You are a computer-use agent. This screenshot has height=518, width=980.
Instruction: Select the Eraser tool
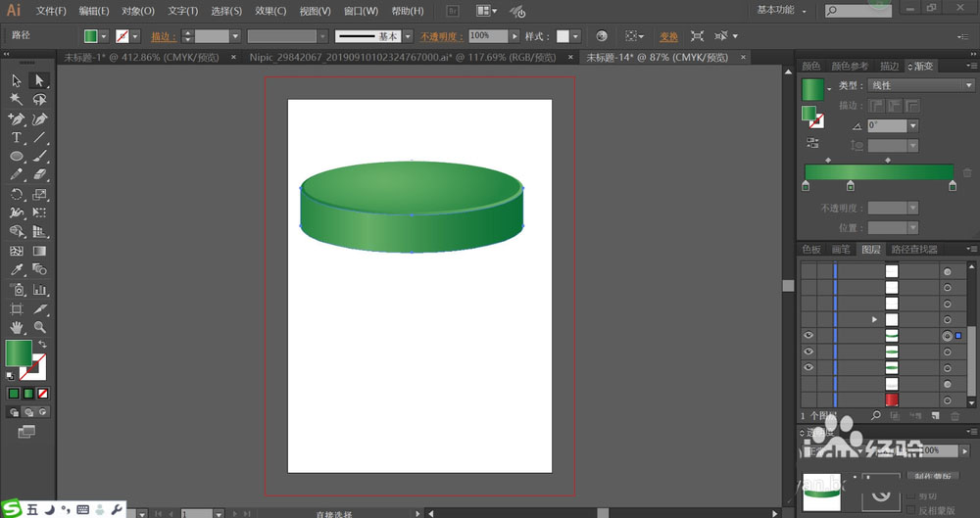(39, 175)
